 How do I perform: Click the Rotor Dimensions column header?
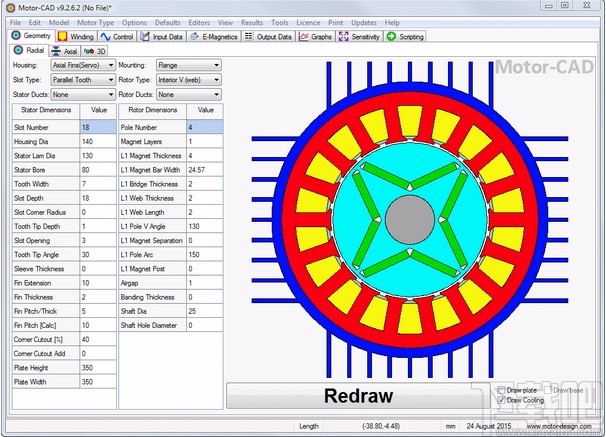153,110
